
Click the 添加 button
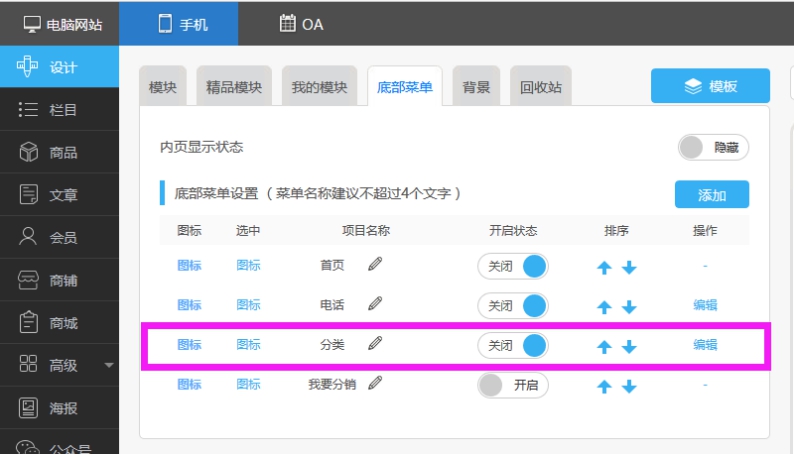711,195
